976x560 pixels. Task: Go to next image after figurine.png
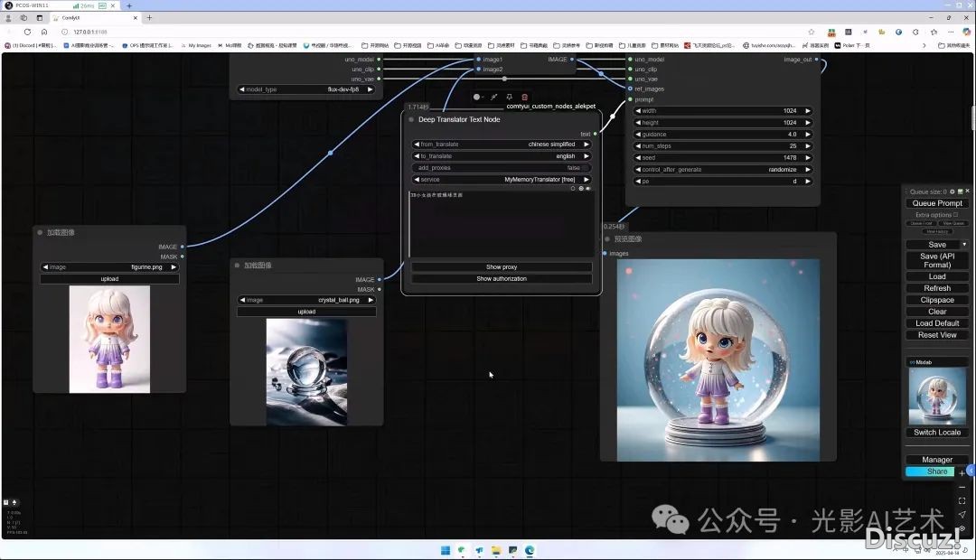coord(174,267)
